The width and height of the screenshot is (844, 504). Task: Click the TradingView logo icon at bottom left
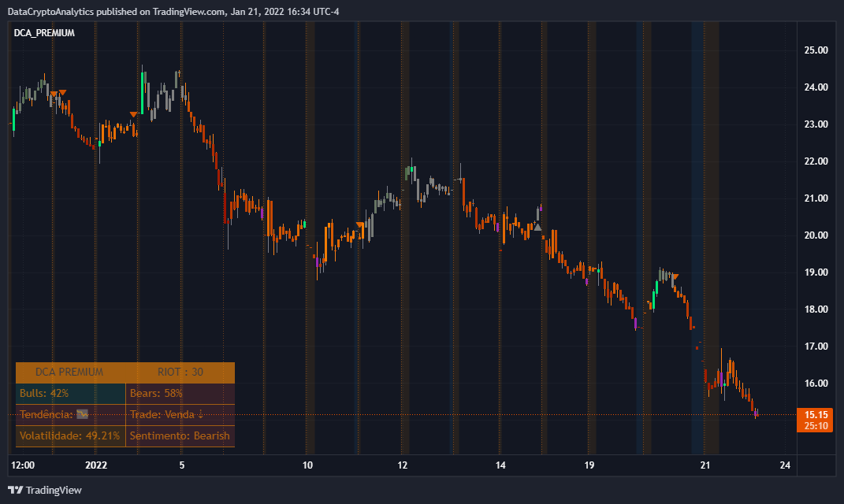[x=15, y=490]
